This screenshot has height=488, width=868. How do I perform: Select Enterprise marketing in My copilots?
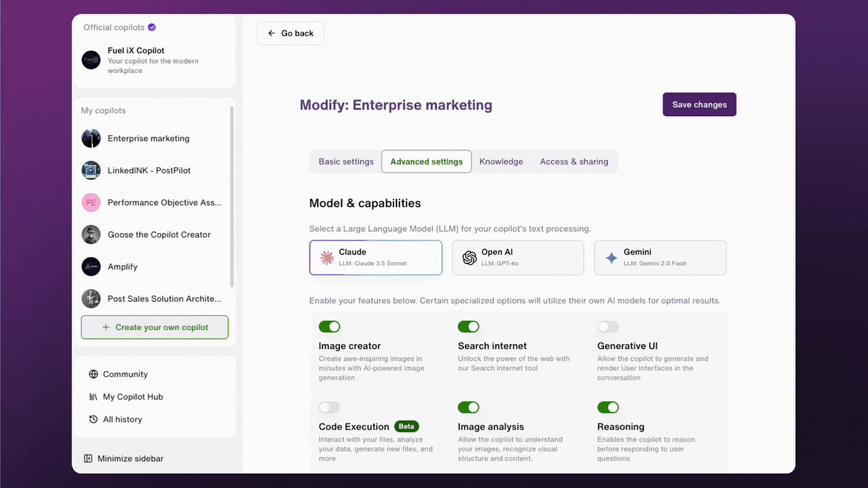[x=152, y=138]
